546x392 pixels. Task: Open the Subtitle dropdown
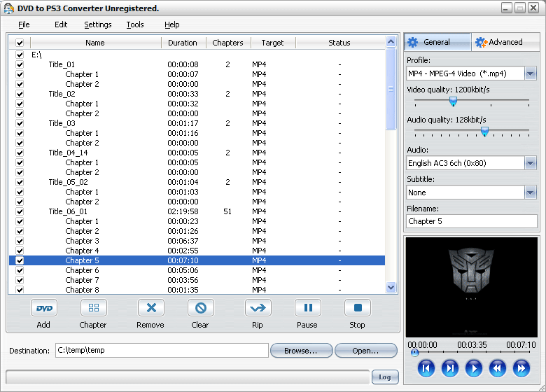(x=531, y=192)
